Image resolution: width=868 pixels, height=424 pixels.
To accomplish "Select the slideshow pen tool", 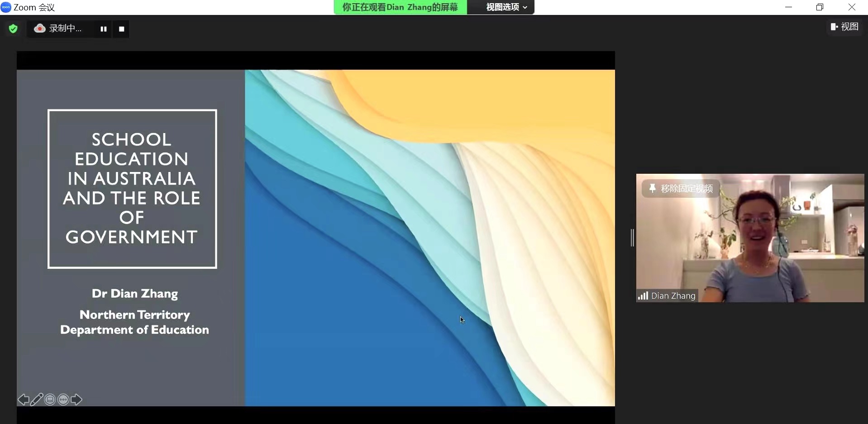I will coord(37,400).
